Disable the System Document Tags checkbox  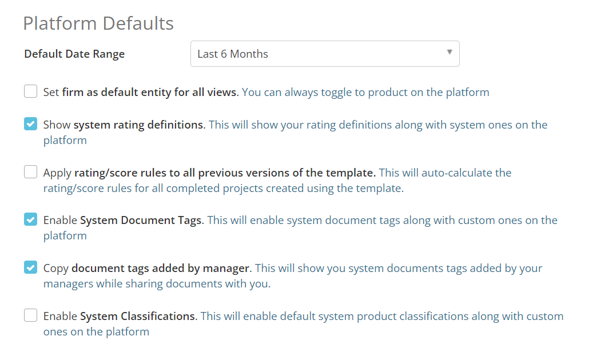coord(31,219)
